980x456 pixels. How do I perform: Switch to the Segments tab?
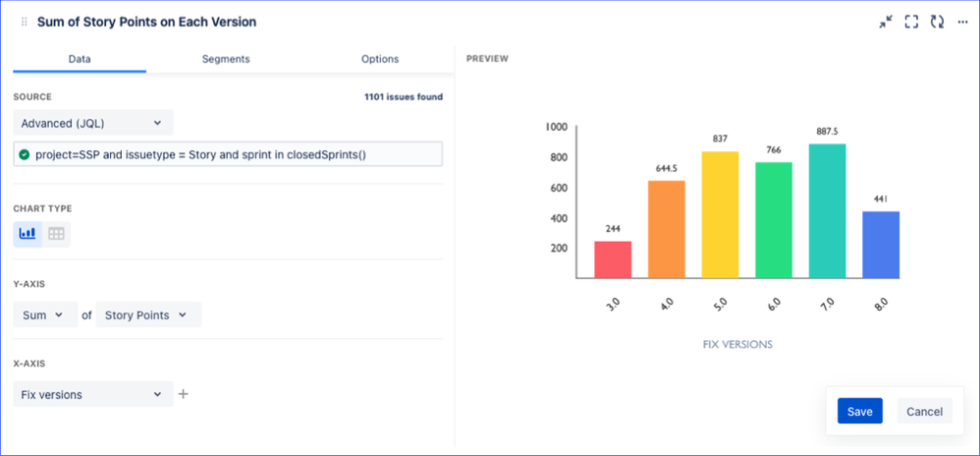click(226, 59)
